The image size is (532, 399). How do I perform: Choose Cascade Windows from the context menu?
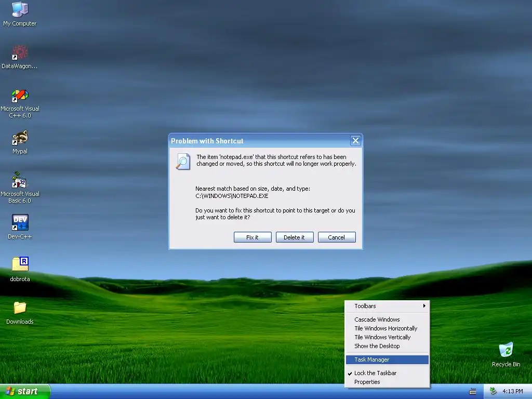tap(387, 320)
